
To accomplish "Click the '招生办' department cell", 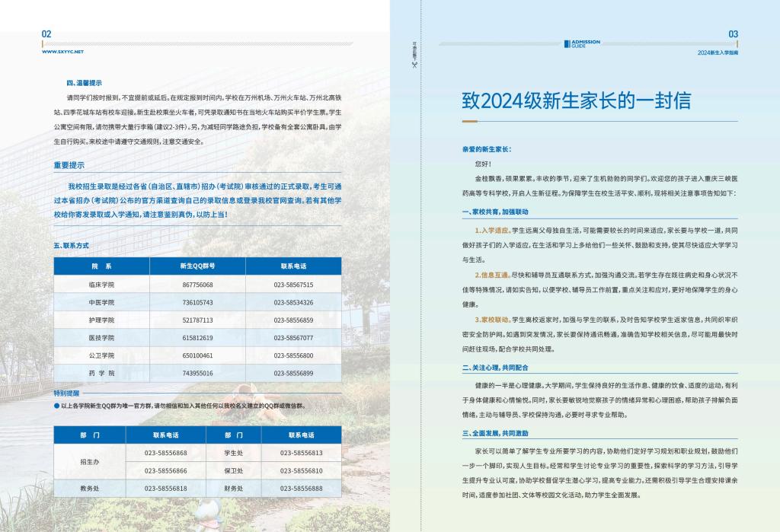I will 90,462.
